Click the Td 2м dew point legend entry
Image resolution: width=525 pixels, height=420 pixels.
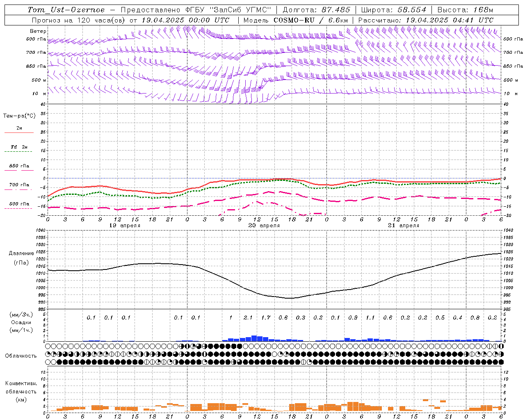pyautogui.click(x=19, y=147)
